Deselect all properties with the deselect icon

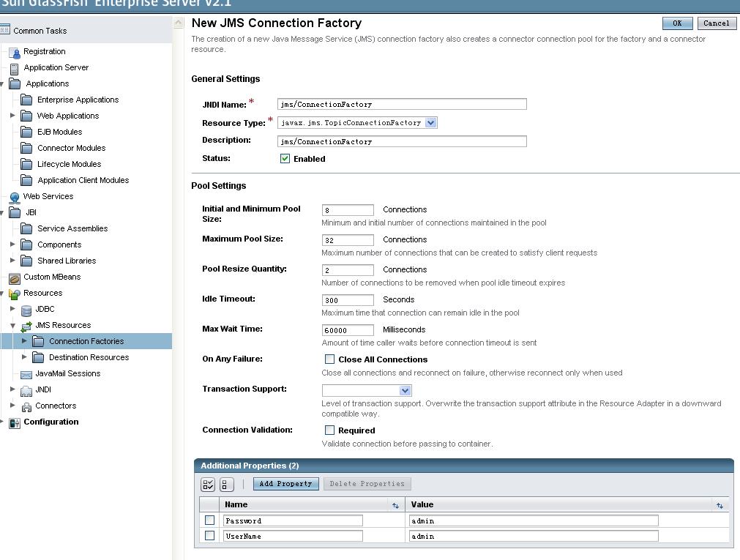coord(226,485)
